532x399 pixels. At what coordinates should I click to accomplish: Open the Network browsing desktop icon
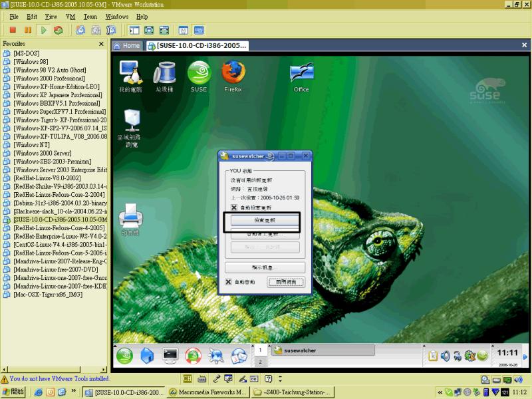pyautogui.click(x=131, y=128)
